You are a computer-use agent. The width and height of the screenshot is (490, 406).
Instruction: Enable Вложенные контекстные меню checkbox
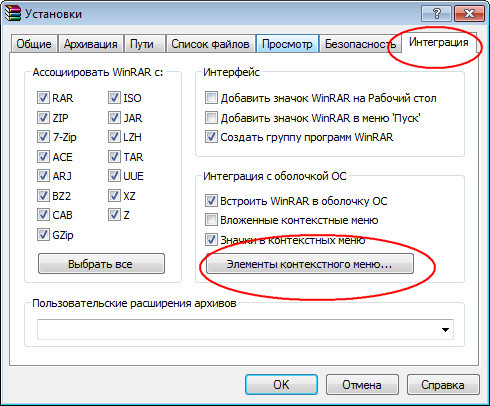(211, 220)
